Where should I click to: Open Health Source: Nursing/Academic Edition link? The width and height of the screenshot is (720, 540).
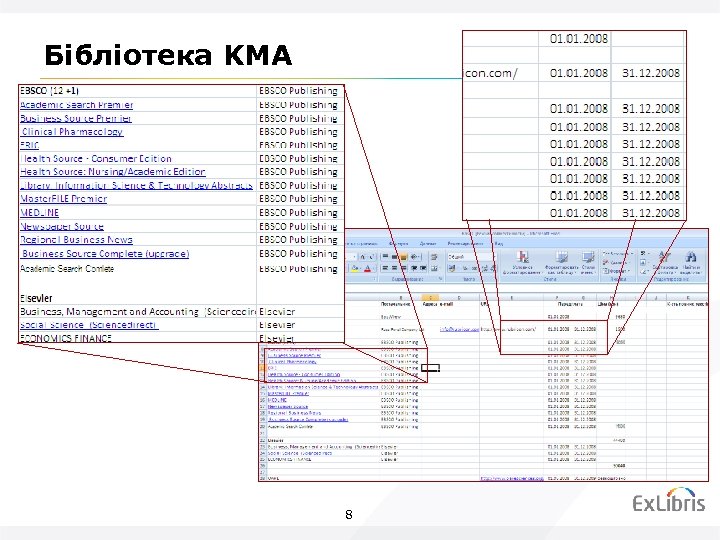point(113,172)
